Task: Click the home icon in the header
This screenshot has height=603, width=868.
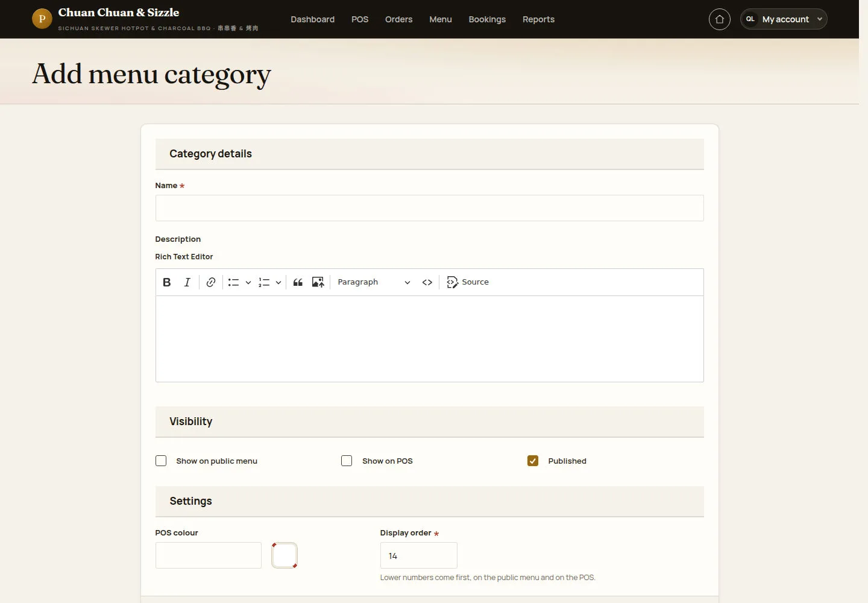Action: 720,19
